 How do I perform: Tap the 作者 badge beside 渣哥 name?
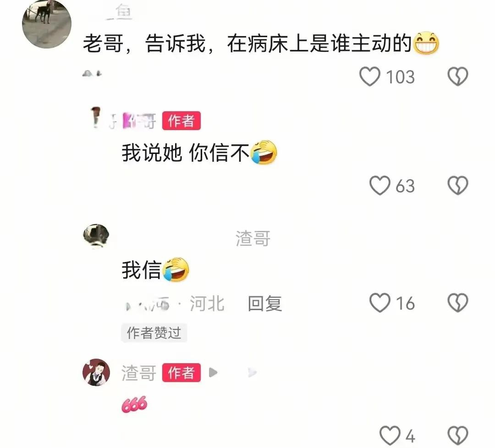click(x=181, y=372)
